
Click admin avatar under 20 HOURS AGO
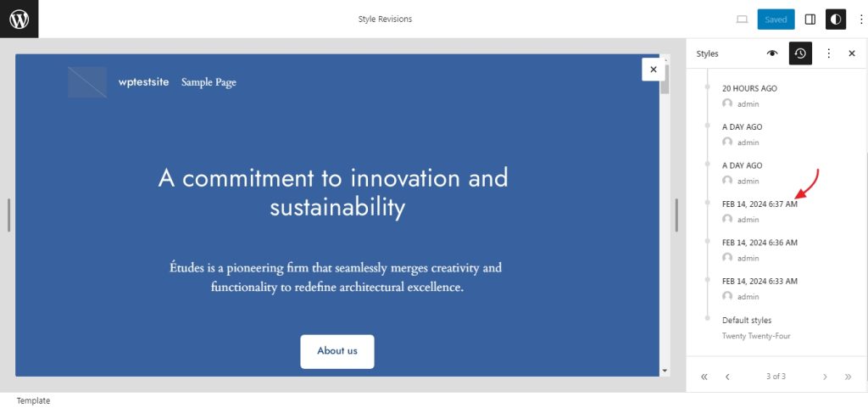tap(727, 103)
